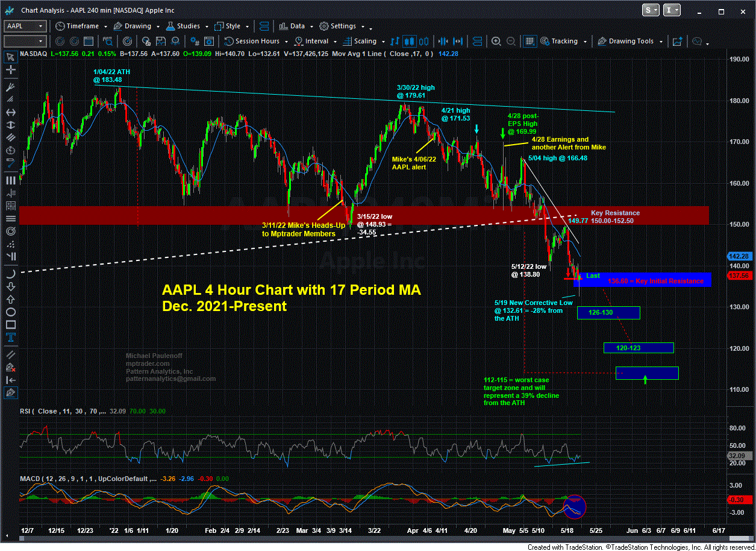Click the I button in title bar
The width and height of the screenshot is (756, 551).
pyautogui.click(x=672, y=10)
